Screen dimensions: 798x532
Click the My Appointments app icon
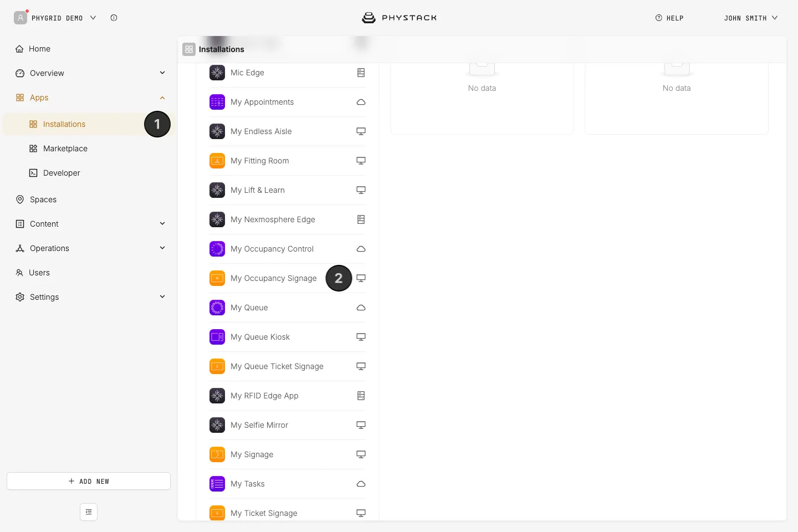point(217,102)
